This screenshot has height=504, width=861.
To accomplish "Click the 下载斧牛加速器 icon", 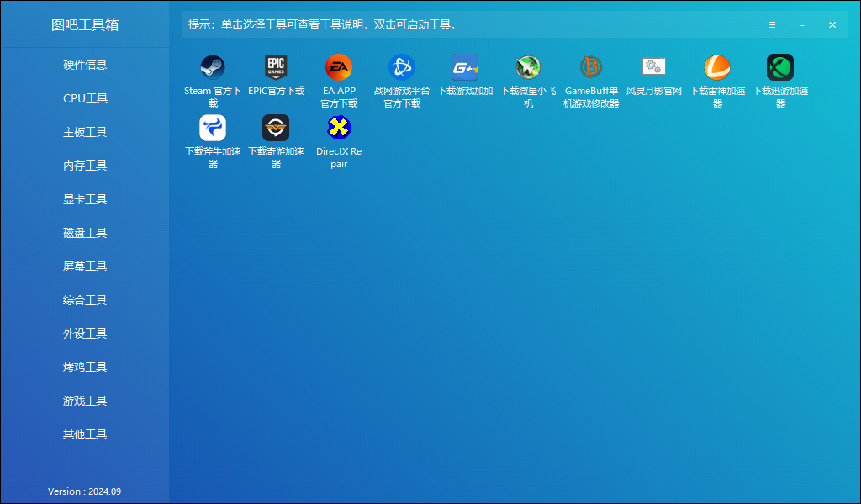I will tap(213, 128).
